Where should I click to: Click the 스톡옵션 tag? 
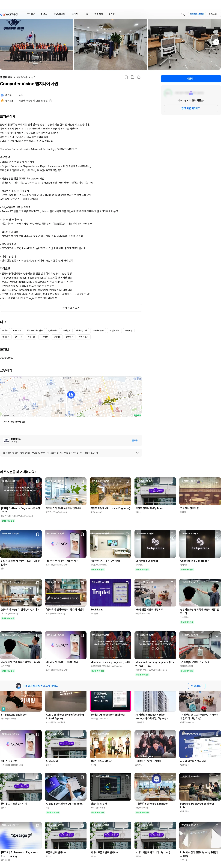[129, 331]
